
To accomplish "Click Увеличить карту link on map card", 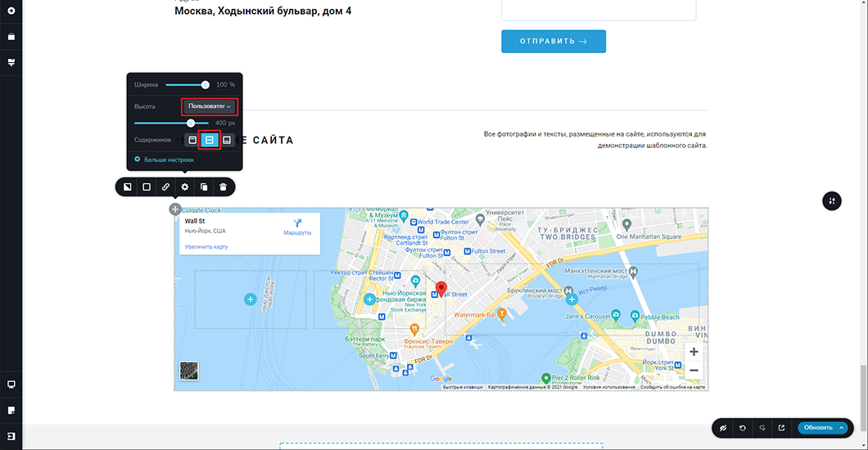I will coord(206,247).
